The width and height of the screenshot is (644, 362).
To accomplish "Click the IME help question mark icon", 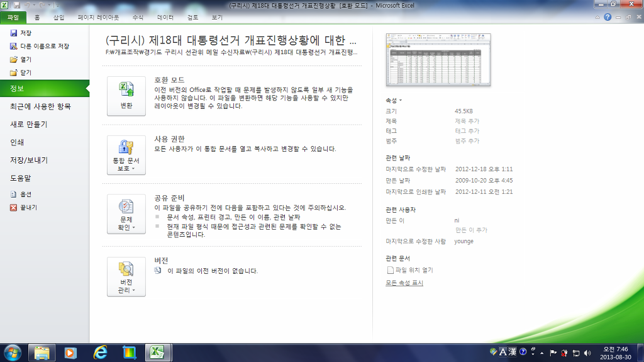I will (523, 352).
